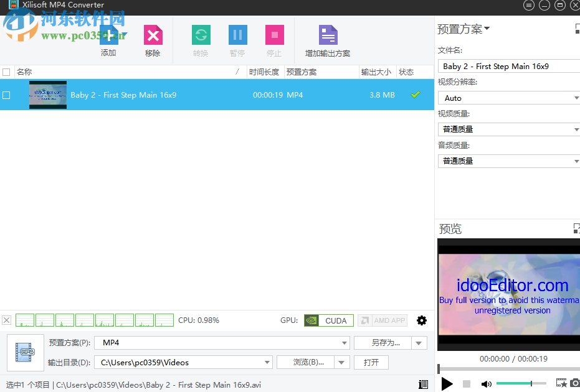This screenshot has width=580, height=392.
Task: Click the 移除 remove icon
Action: click(x=152, y=34)
